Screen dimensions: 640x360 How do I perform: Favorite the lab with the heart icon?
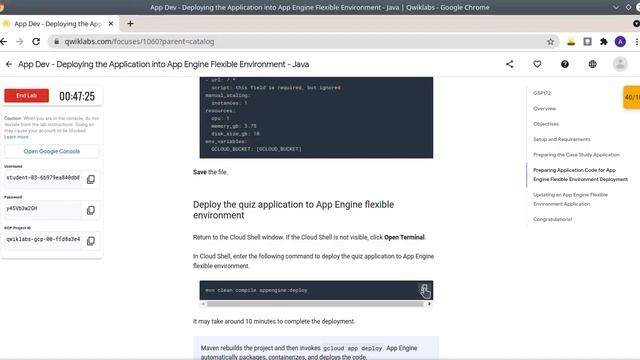pyautogui.click(x=537, y=64)
